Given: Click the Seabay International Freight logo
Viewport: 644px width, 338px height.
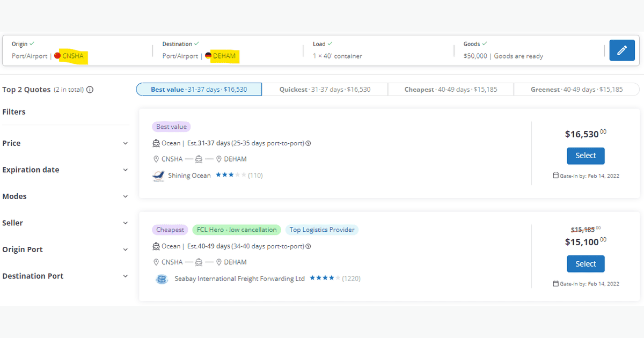Looking at the screenshot, I should coord(161,279).
